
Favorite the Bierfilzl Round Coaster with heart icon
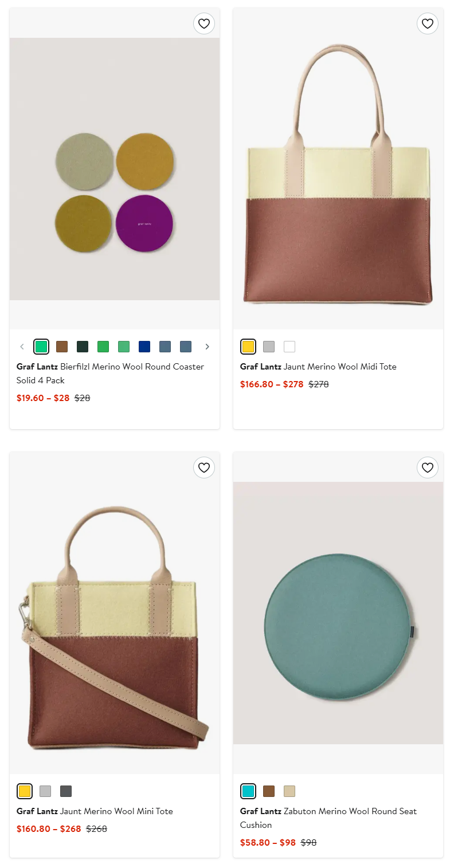[204, 23]
